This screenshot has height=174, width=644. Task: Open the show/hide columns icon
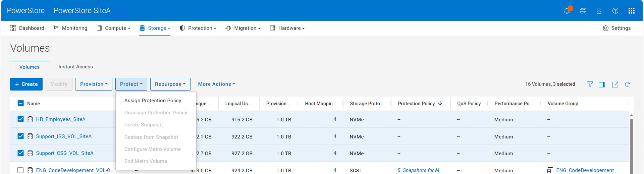602,84
